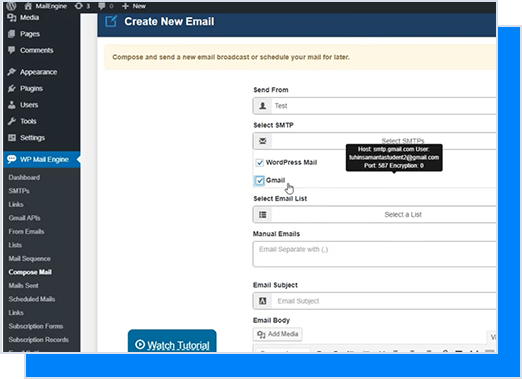This screenshot has width=522, height=379.
Task: Open the Send From dropdown showing Test
Action: click(374, 106)
